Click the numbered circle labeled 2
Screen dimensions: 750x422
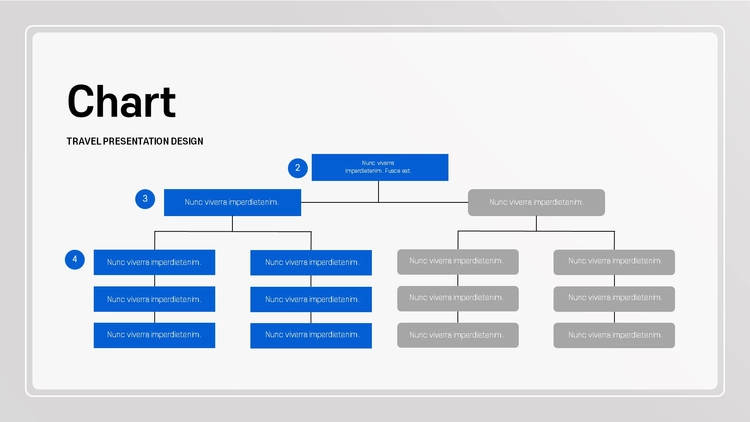298,168
